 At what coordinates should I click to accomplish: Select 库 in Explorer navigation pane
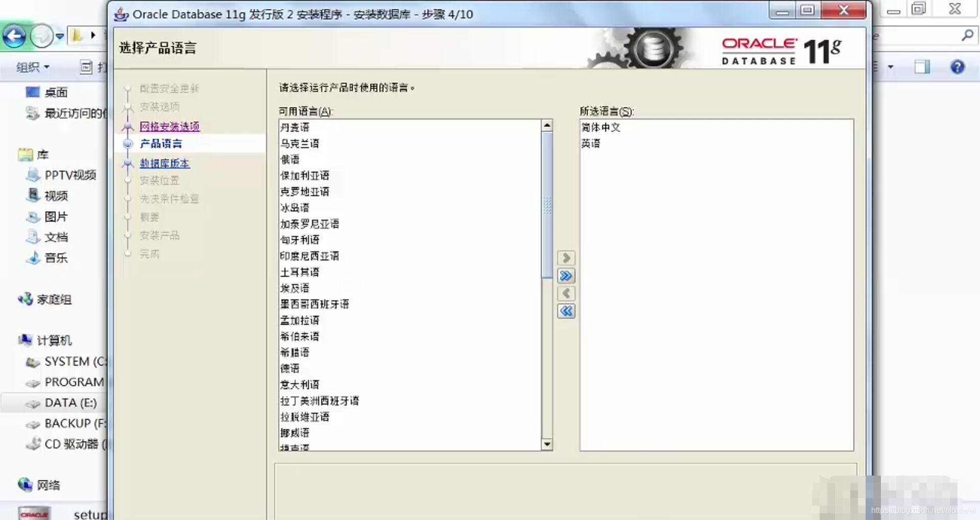tap(34, 155)
